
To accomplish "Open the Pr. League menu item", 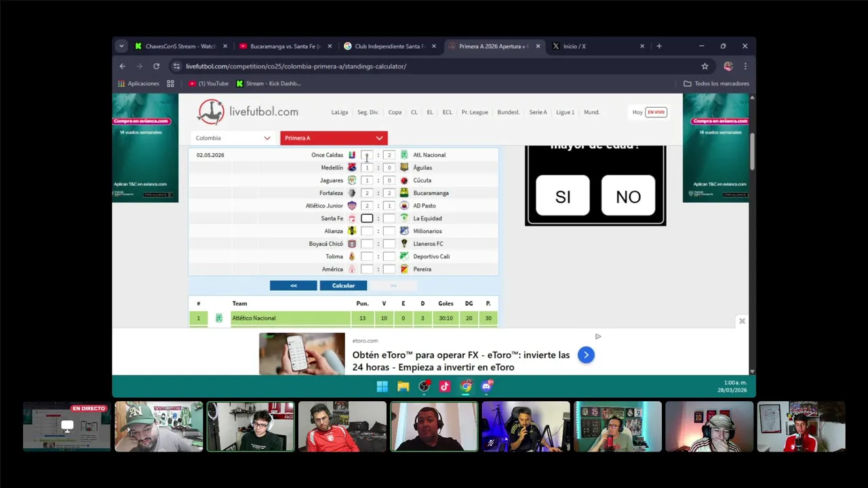I will [475, 112].
